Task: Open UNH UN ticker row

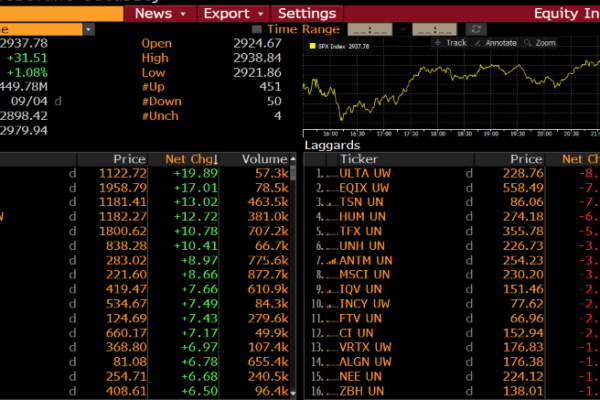Action: click(x=362, y=246)
